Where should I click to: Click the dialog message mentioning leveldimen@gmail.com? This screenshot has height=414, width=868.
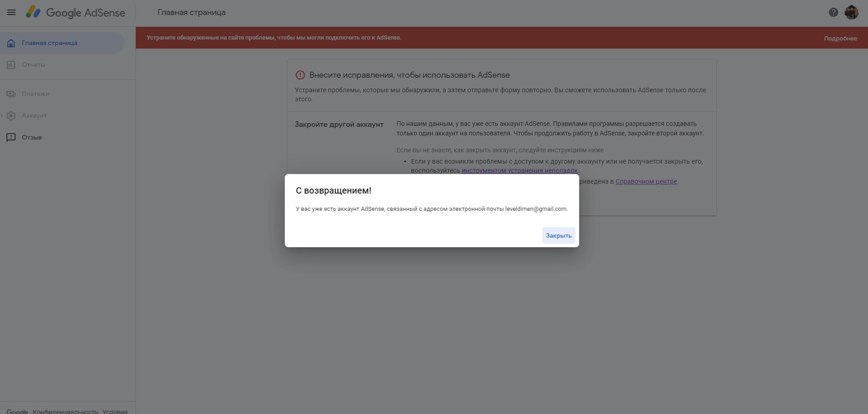[432, 209]
